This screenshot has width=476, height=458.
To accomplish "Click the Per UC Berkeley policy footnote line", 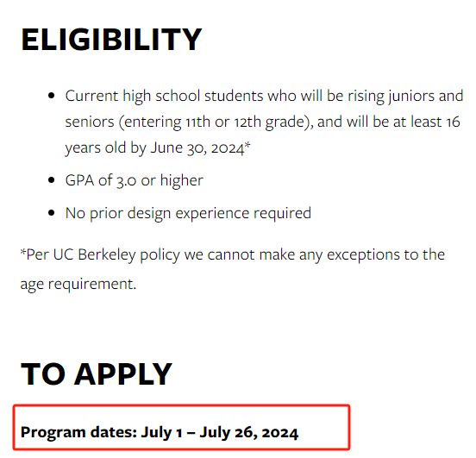I will 233,255.
